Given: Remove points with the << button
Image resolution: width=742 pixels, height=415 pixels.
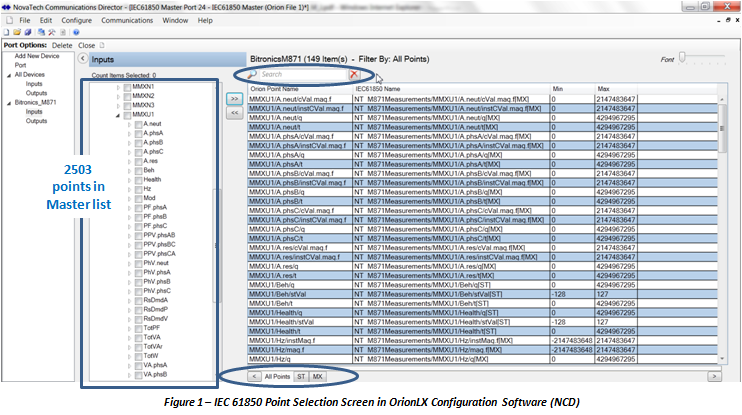Looking at the screenshot, I should click(234, 113).
